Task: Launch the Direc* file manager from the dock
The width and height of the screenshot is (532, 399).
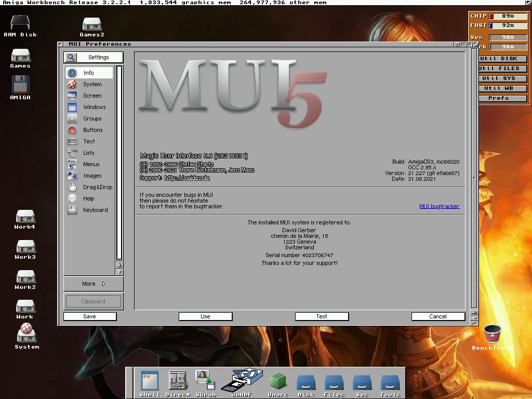Action: [x=178, y=384]
